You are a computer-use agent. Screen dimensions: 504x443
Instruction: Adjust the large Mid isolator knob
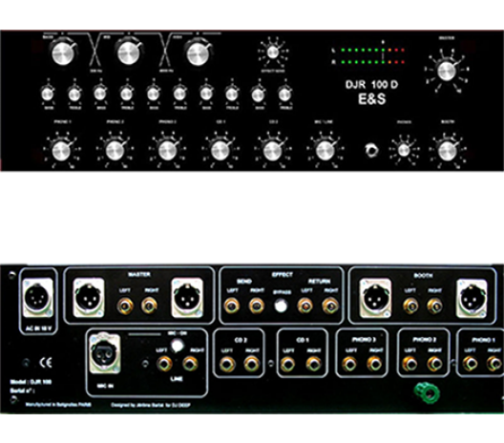tap(129, 53)
